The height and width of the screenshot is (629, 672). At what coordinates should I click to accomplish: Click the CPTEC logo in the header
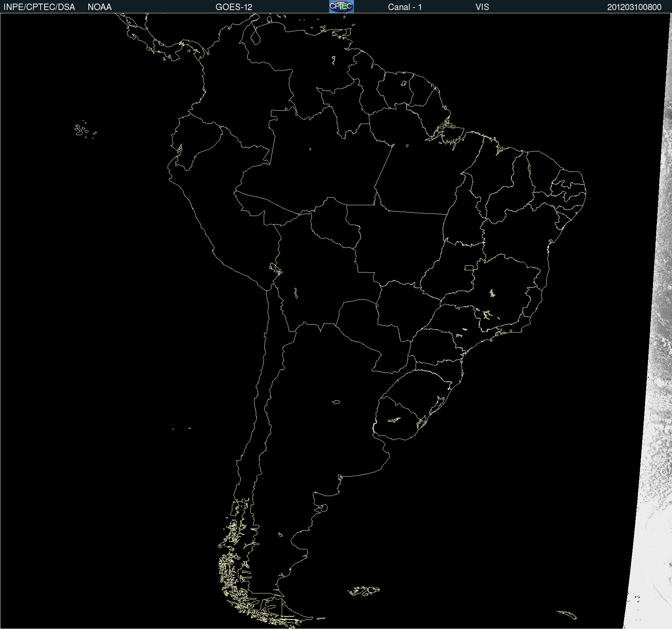[341, 6]
